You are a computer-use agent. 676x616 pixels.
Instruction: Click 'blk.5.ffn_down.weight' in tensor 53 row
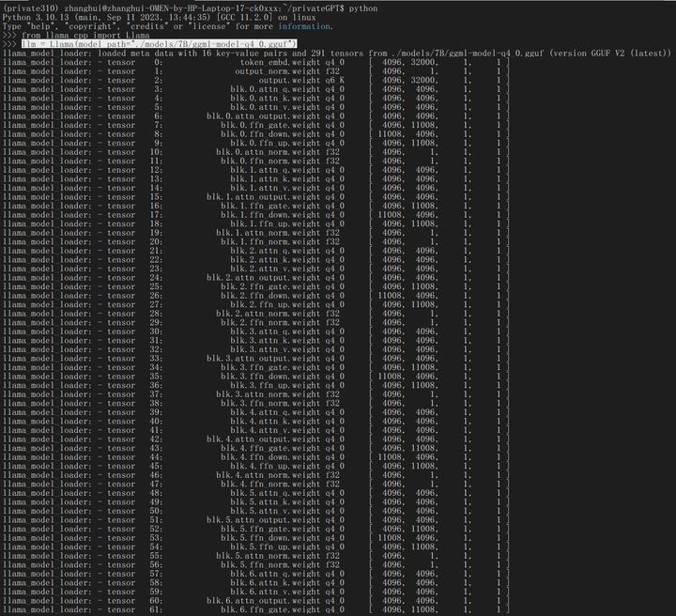coord(270,538)
